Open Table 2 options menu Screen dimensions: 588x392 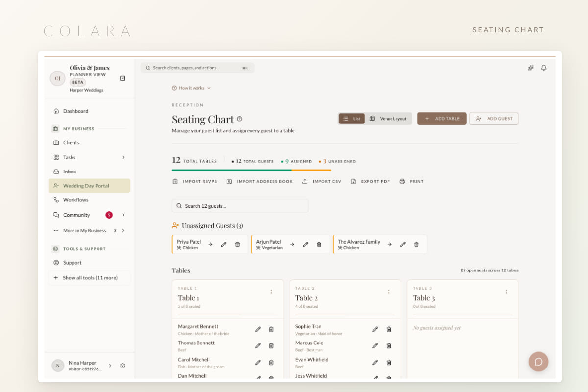pos(389,292)
